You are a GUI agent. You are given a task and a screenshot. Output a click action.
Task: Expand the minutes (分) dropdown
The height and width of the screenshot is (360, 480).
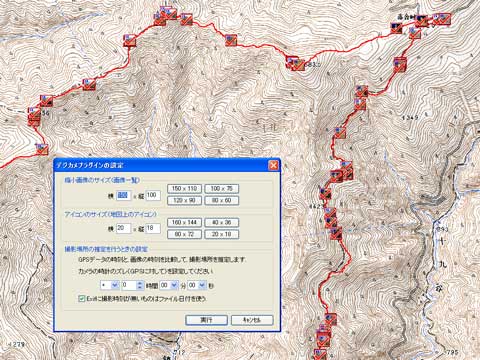[x=169, y=285]
